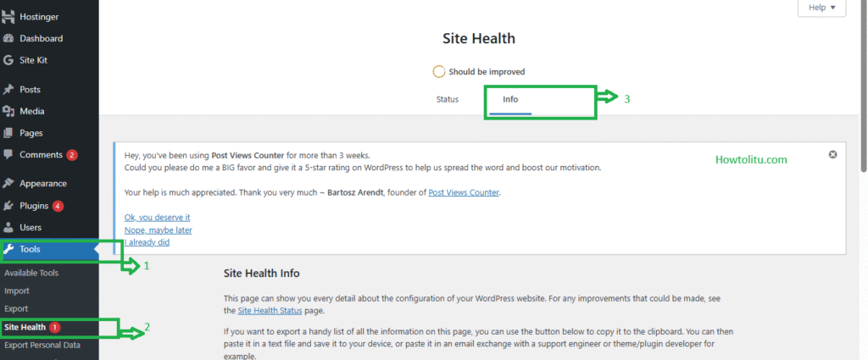
Task: Dismiss the Post Views Counter notice
Action: click(x=832, y=154)
